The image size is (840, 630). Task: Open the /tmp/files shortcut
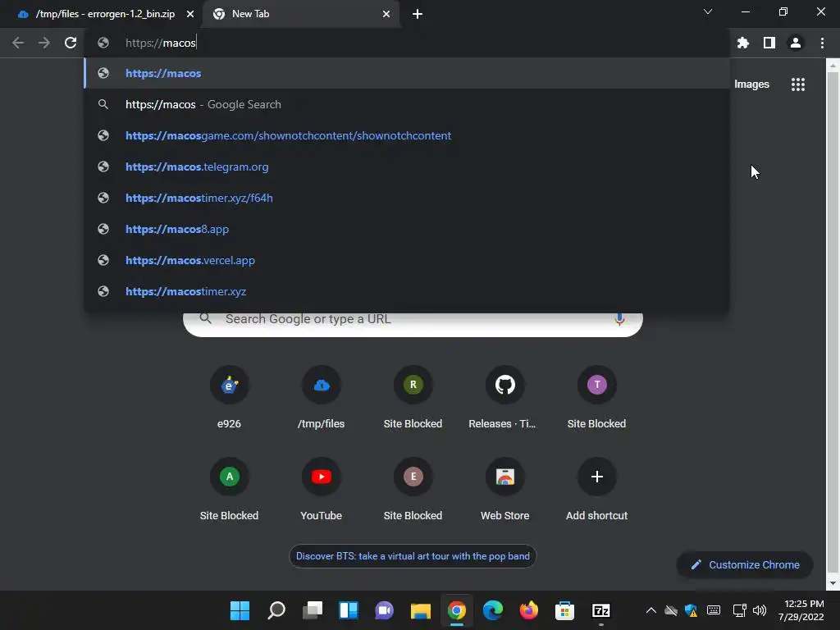[322, 398]
